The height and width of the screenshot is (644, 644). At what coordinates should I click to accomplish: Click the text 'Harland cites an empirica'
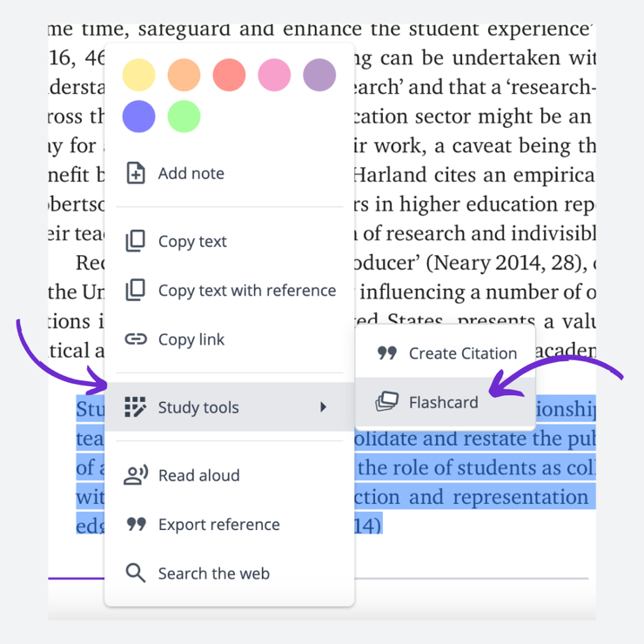(x=474, y=176)
